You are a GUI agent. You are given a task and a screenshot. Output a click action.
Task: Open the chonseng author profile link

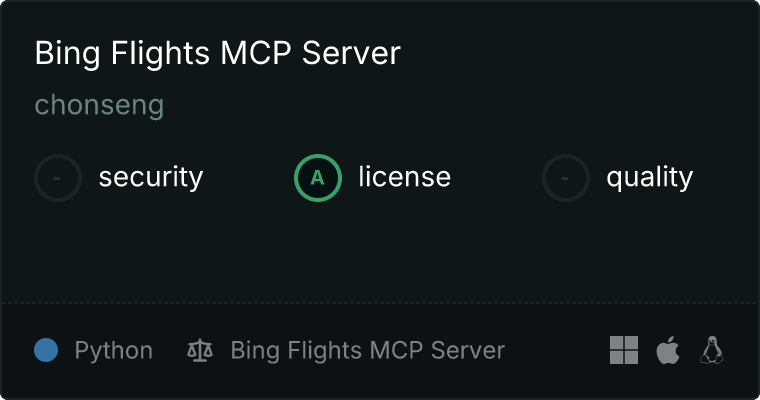pos(99,105)
